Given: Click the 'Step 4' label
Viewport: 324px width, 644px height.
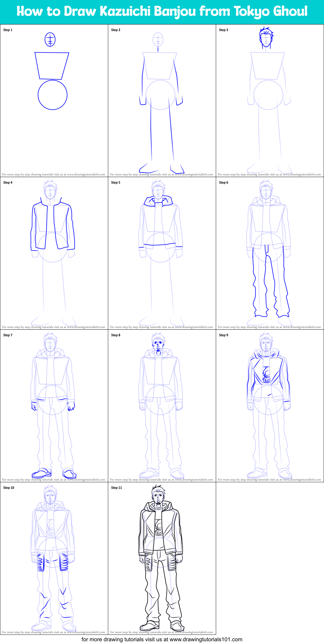Looking at the screenshot, I should pos(8,183).
